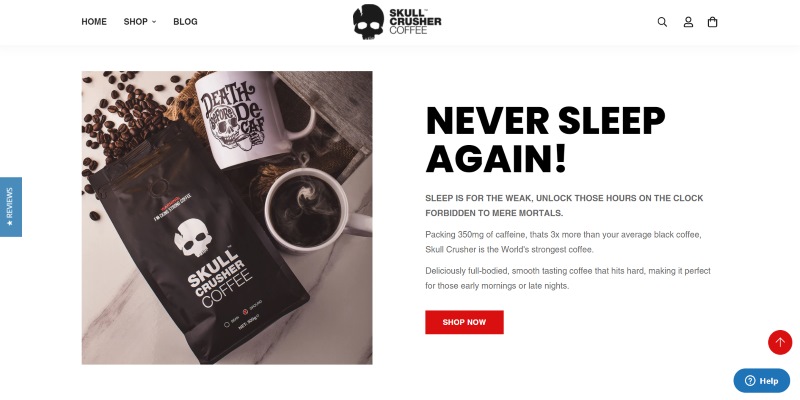Open the BLOG menu item
The height and width of the screenshot is (400, 800).
[x=185, y=22]
